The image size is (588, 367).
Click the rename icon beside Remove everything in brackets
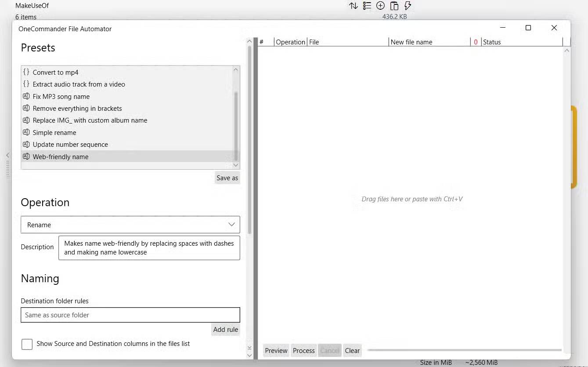26,108
